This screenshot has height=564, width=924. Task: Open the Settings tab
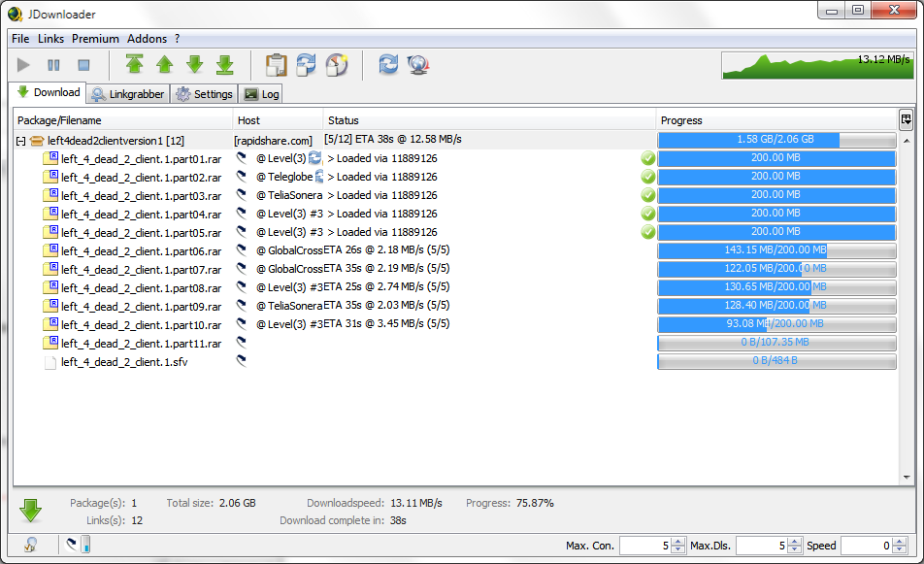click(204, 94)
